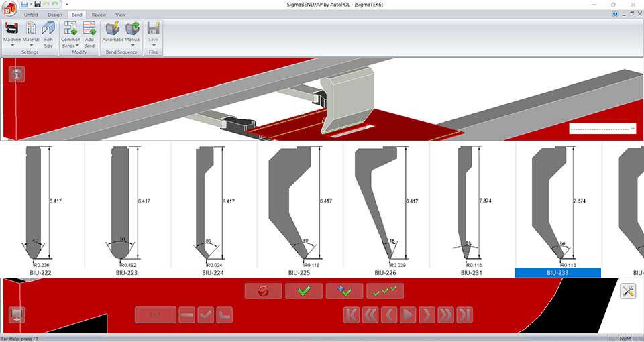Image resolution: width=644 pixels, height=342 pixels.
Task: Jump to last step in simulation
Action: pyautogui.click(x=465, y=315)
